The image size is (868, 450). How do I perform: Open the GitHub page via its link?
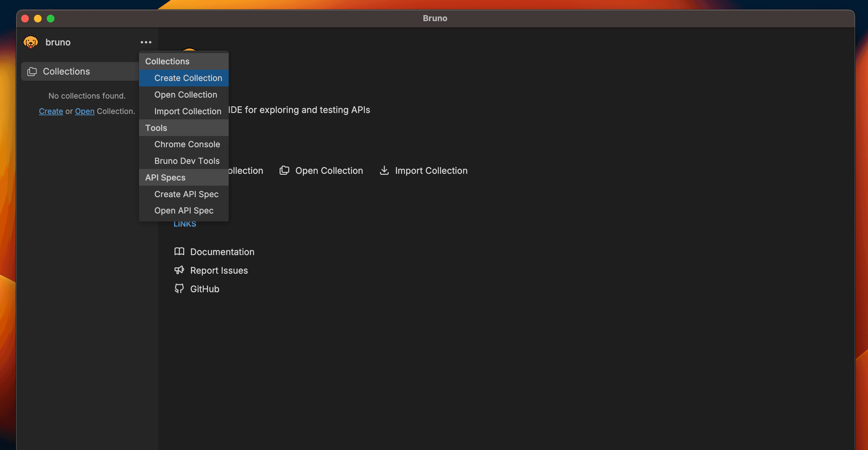[205, 289]
